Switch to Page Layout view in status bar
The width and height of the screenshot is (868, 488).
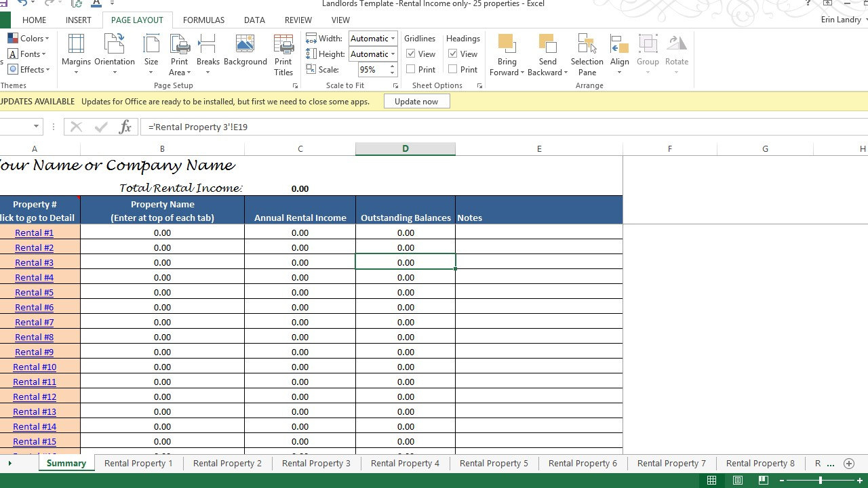coord(737,481)
